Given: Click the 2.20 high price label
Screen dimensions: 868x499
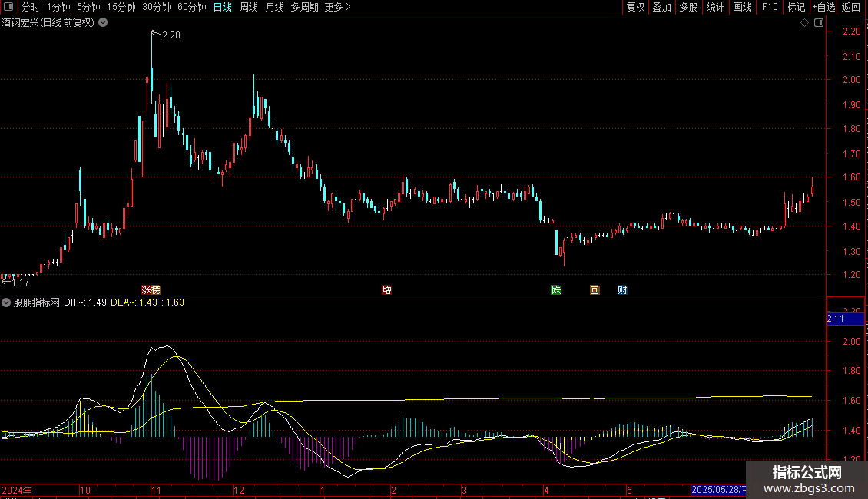Looking at the screenshot, I should (171, 35).
